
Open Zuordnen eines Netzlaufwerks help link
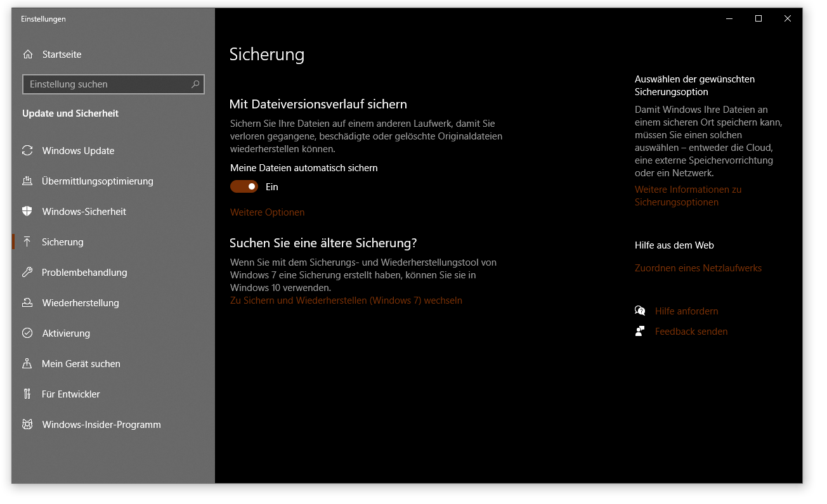pyautogui.click(x=698, y=268)
